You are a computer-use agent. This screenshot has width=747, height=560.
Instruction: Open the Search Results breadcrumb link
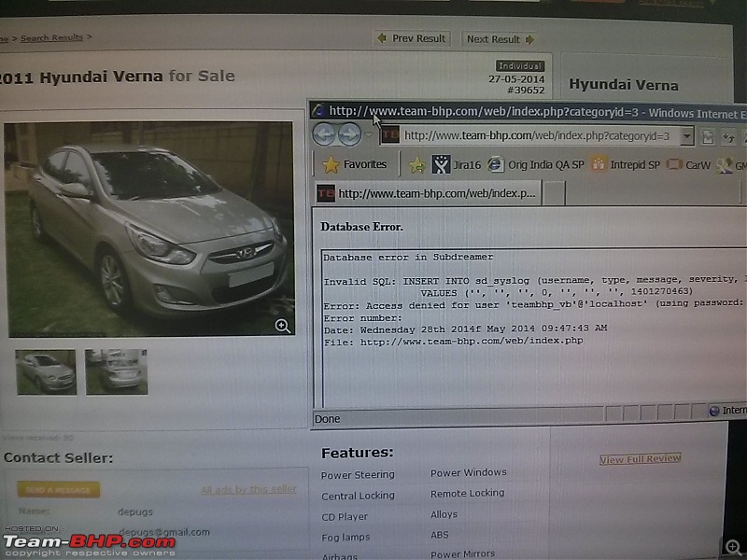(x=51, y=37)
